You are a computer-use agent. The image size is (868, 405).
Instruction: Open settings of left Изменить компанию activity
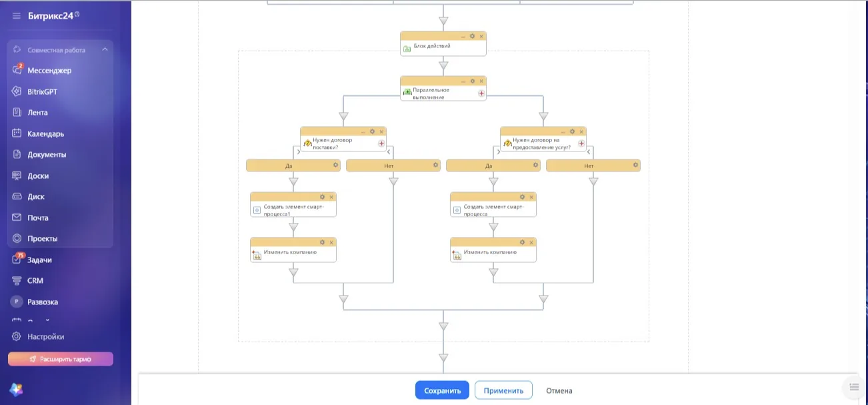[x=322, y=242]
